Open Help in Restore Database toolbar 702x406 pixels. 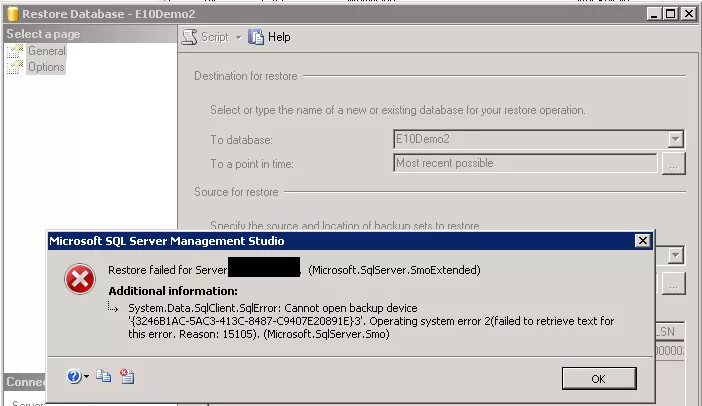coord(269,37)
